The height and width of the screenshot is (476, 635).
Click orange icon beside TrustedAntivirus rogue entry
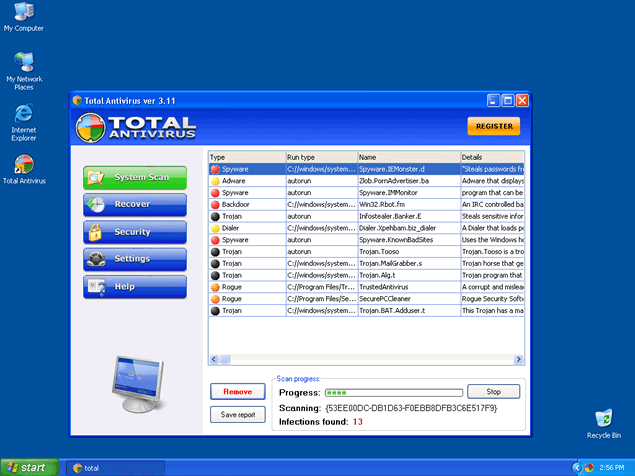(x=215, y=287)
